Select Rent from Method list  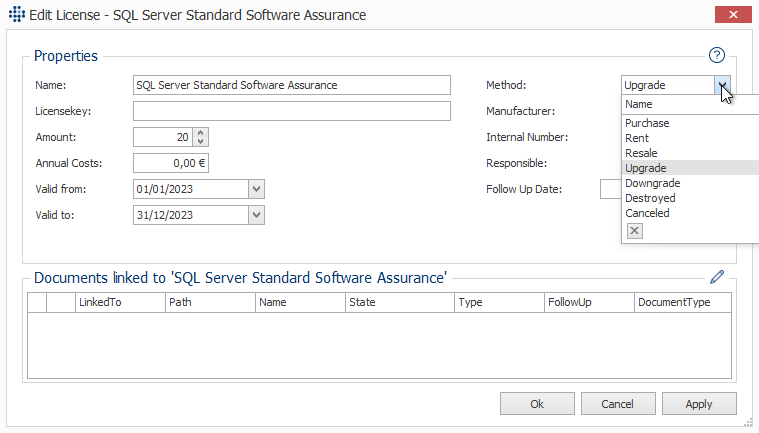pyautogui.click(x=691, y=138)
